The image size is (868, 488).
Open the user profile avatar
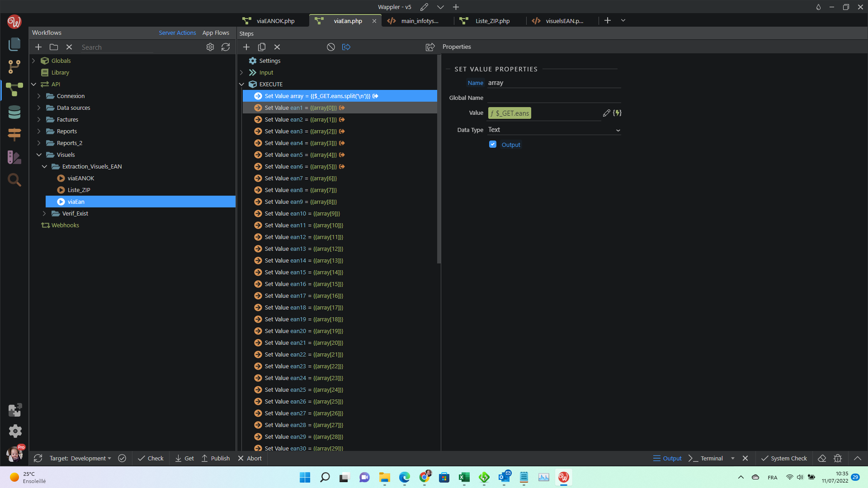point(15,453)
